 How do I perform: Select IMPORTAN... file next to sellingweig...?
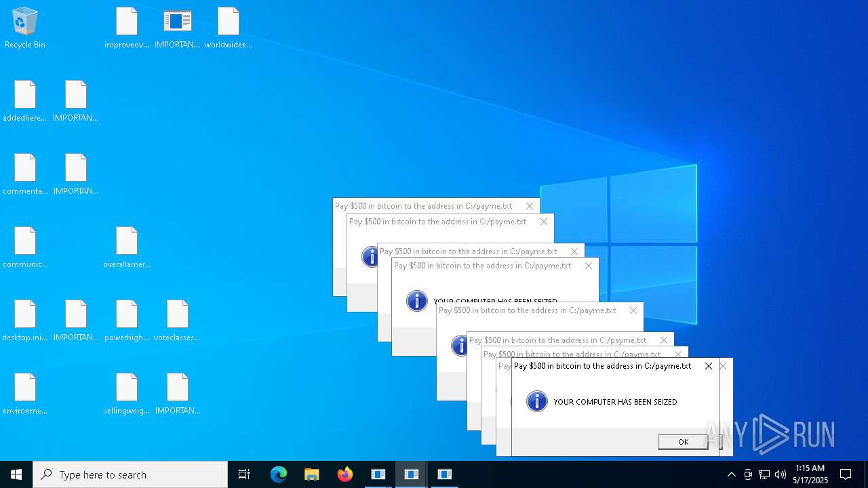tap(178, 394)
